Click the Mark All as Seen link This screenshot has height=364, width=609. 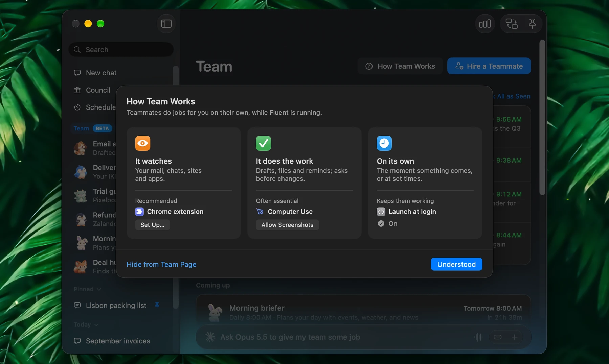click(x=512, y=96)
